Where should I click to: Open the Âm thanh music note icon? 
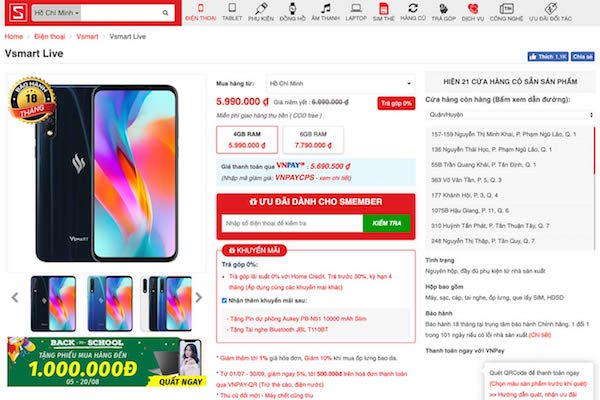(x=326, y=8)
